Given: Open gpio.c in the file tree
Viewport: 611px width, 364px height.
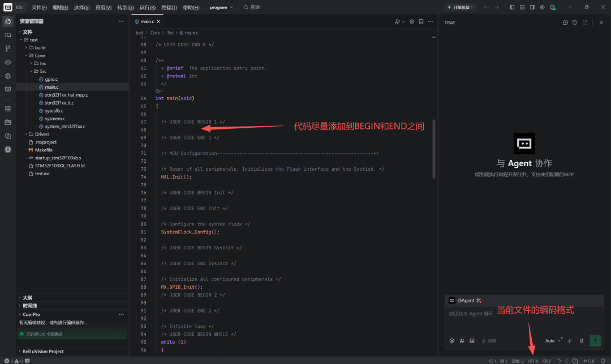Looking at the screenshot, I should pos(51,80).
